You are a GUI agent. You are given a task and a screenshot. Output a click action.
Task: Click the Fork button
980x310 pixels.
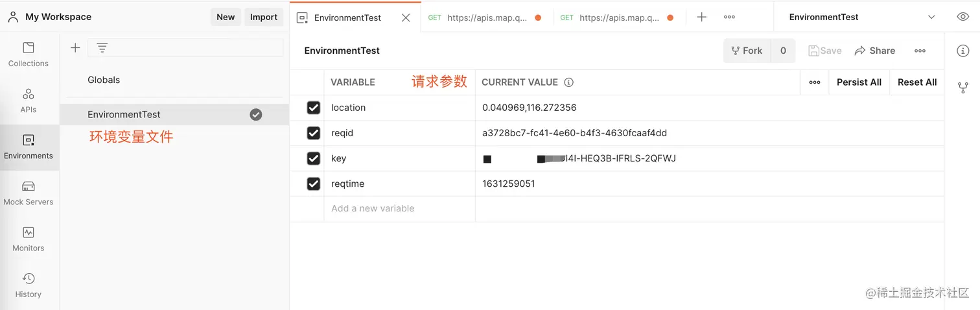[747, 51]
